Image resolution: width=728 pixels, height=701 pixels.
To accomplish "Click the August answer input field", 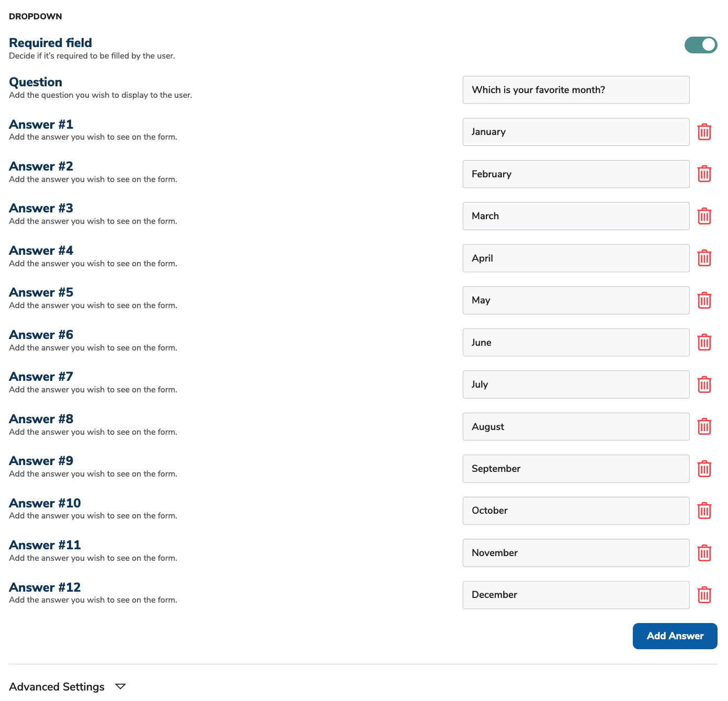I will [575, 426].
